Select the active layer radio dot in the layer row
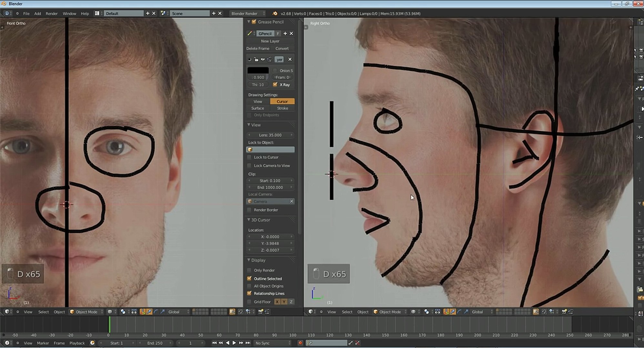Image resolution: width=644 pixels, height=348 pixels. pyautogui.click(x=249, y=59)
